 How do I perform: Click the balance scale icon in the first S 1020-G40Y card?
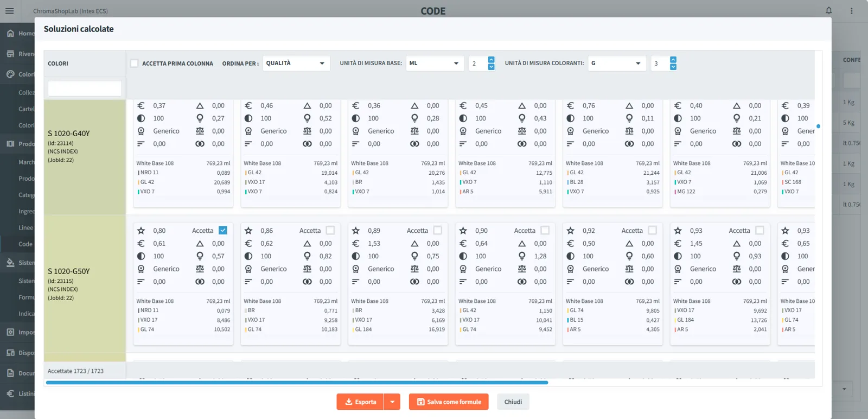click(200, 131)
